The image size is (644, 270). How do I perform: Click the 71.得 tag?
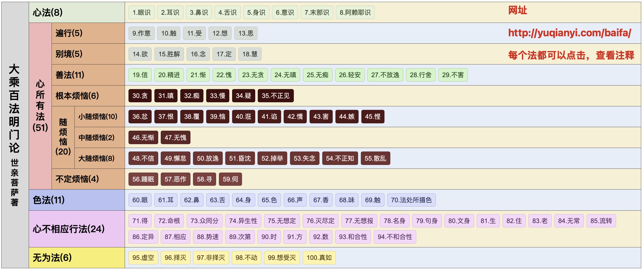pos(140,221)
